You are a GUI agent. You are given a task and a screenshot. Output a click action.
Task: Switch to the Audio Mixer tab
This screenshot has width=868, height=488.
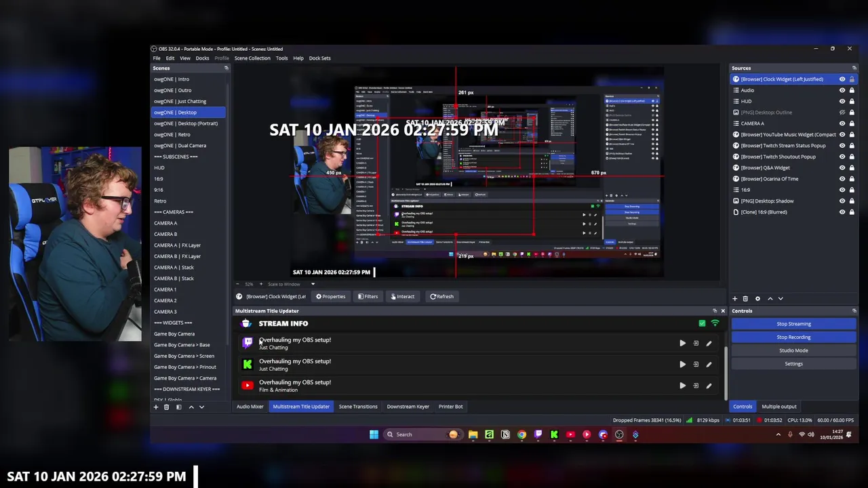(x=250, y=407)
